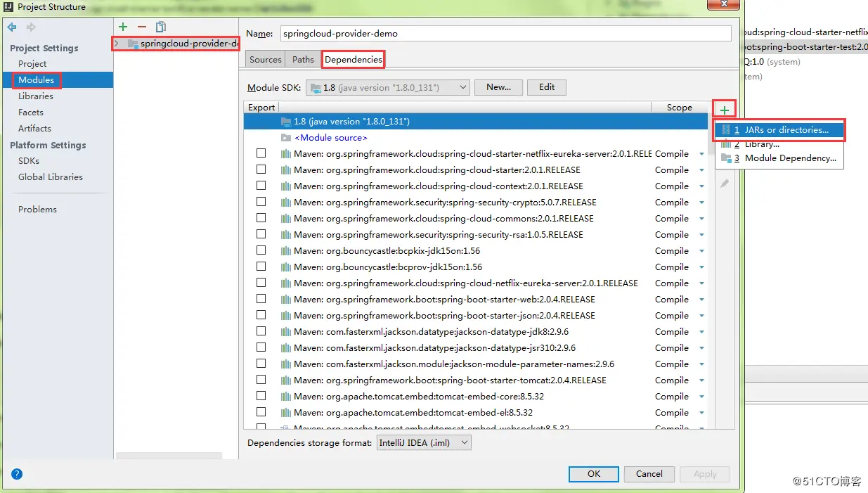Open the help question mark icon
Viewport: 868px width, 493px height.
pos(17,474)
